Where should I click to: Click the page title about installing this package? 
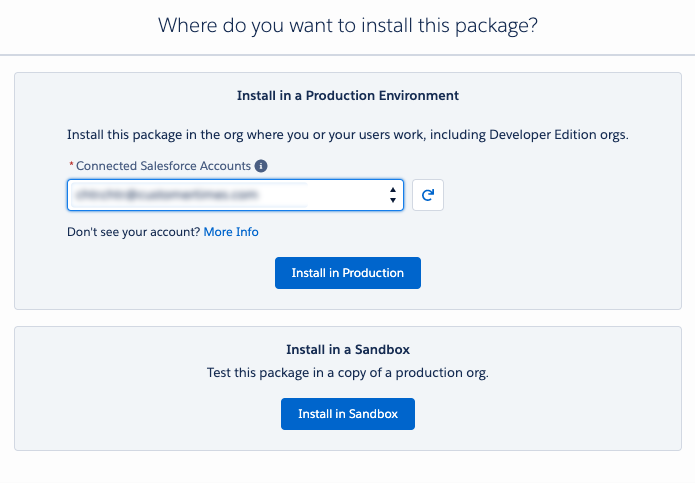(347, 26)
